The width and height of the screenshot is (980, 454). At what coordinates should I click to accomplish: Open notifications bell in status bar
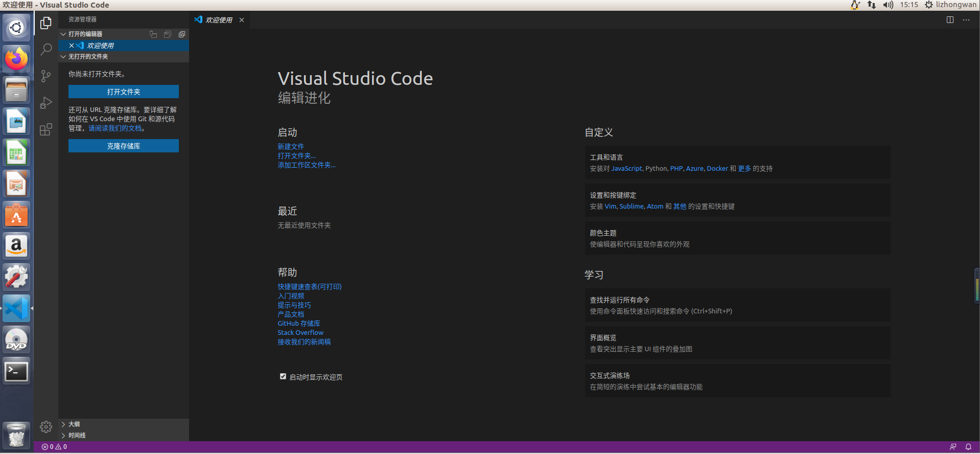968,447
